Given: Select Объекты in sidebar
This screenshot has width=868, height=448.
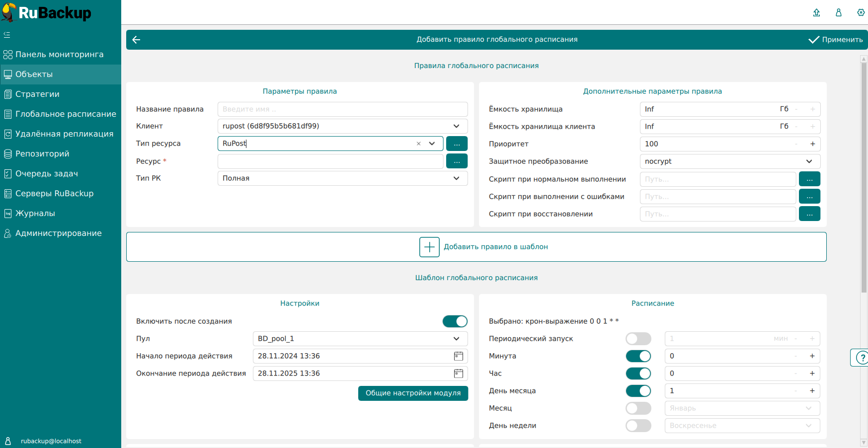Looking at the screenshot, I should (x=61, y=75).
